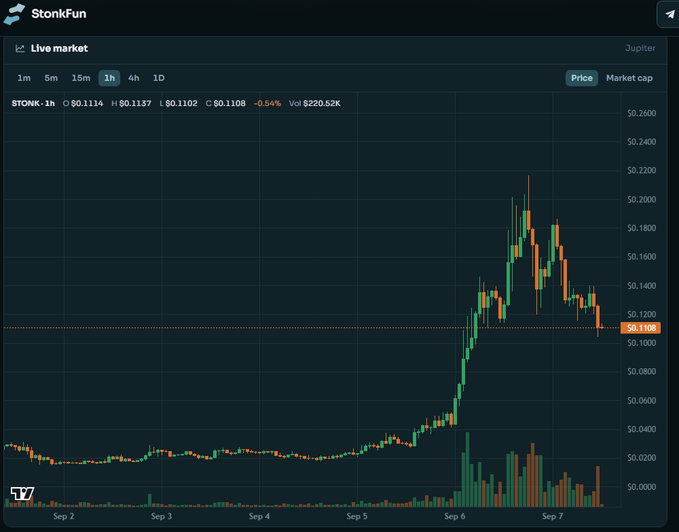Open the TradingView logo
Screen dimensions: 679x532
22,493
